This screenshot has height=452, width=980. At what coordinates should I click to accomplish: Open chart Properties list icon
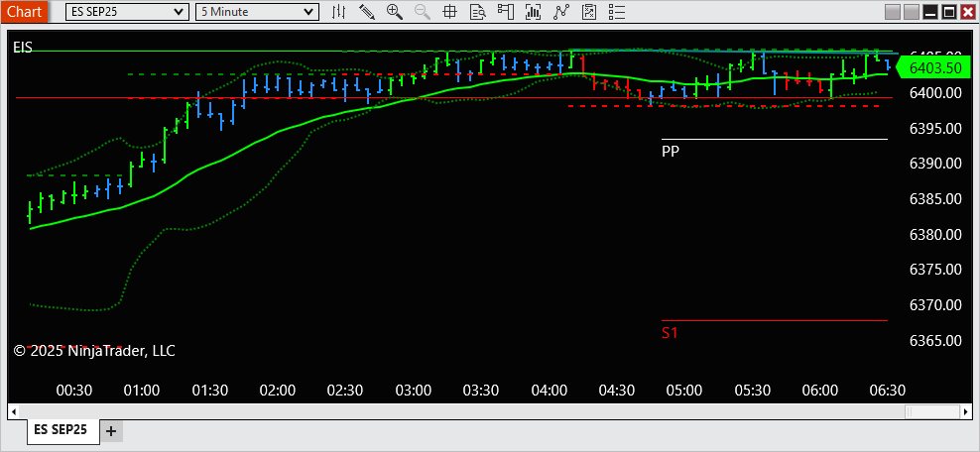click(617, 11)
